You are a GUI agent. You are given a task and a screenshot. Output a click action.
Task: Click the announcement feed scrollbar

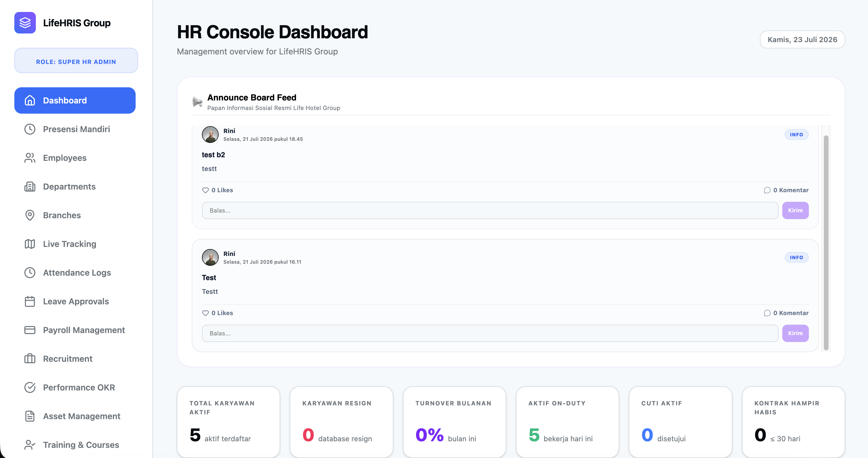tap(826, 243)
